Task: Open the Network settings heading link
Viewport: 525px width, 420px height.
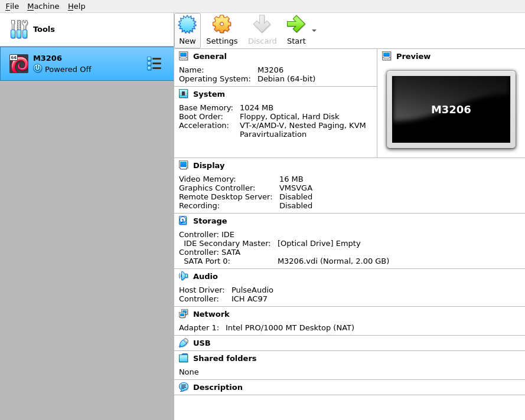Action: 211,314
